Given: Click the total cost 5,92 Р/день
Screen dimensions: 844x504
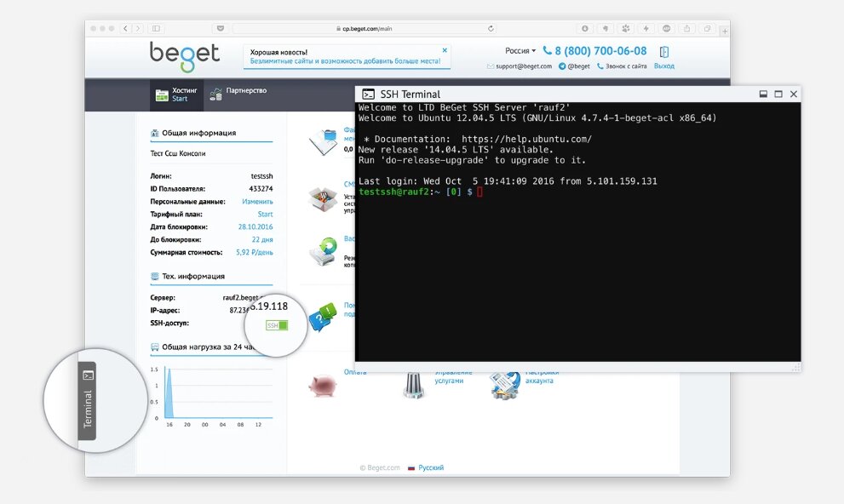Looking at the screenshot, I should click(254, 252).
